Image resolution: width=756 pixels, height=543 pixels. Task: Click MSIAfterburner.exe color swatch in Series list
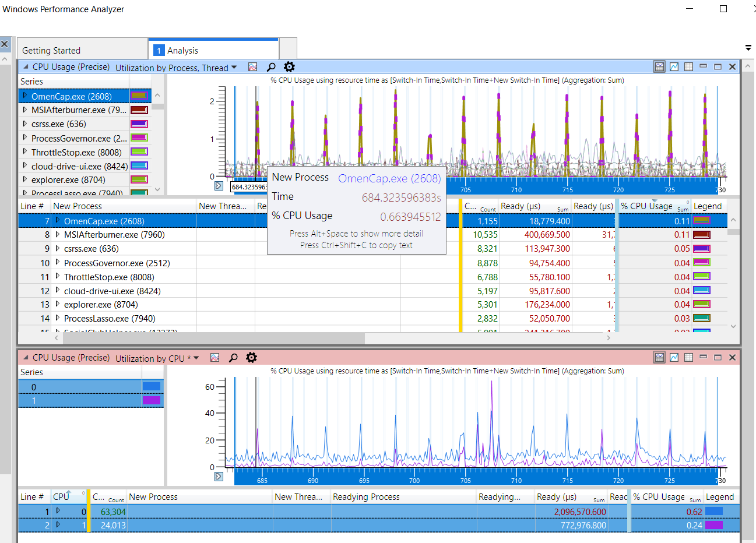click(x=139, y=110)
